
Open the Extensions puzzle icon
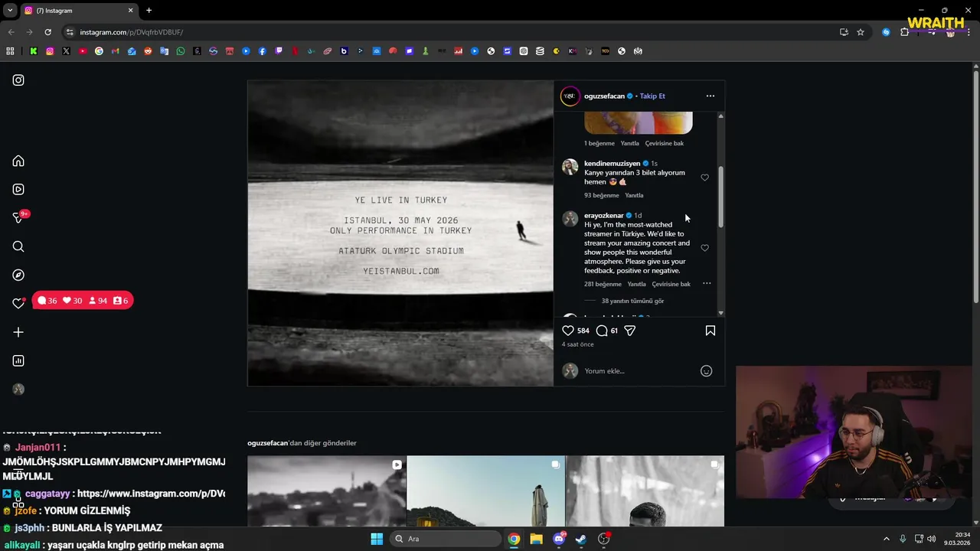[x=904, y=32]
